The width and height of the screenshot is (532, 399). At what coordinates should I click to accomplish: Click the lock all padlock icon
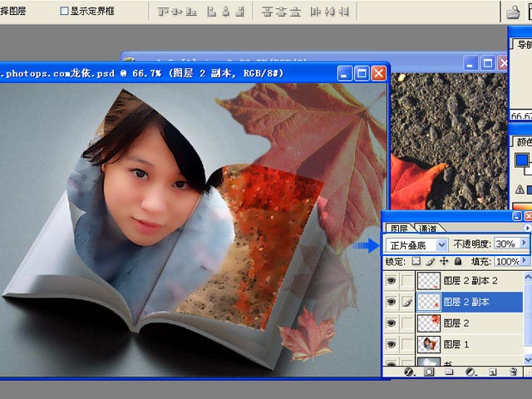point(457,262)
